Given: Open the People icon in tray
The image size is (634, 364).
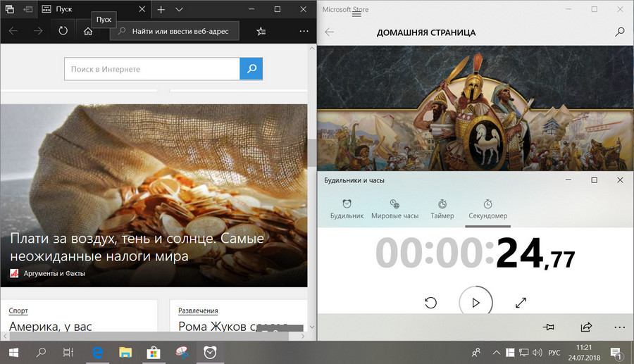Looking at the screenshot, I should [x=476, y=353].
